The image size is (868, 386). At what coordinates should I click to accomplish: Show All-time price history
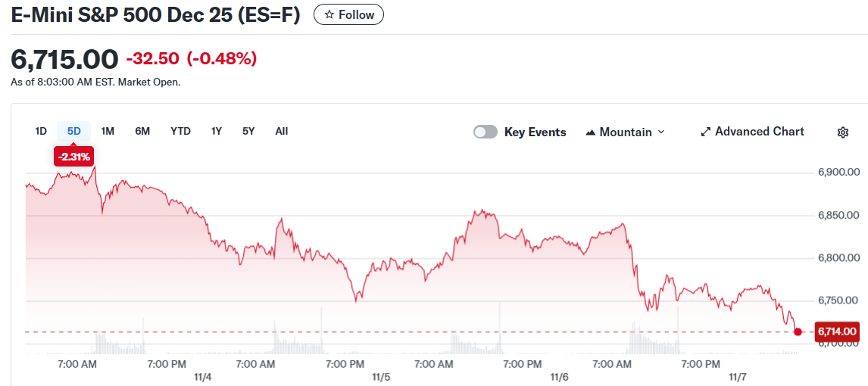(x=282, y=131)
